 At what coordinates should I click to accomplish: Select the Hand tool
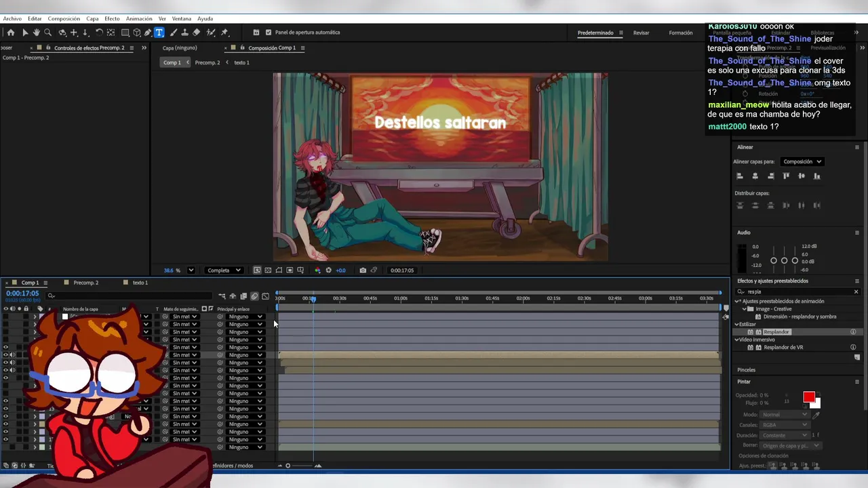[37, 33]
